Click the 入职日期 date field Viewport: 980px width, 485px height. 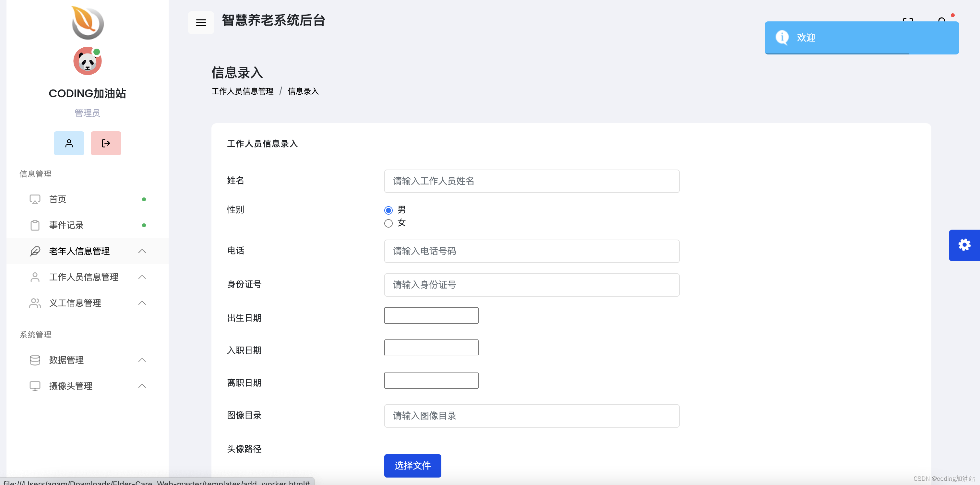click(431, 348)
